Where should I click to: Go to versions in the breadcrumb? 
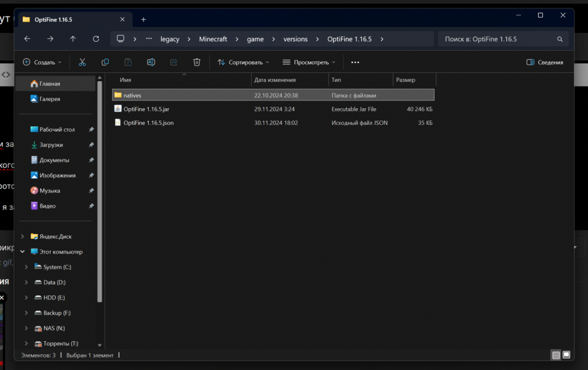[296, 39]
